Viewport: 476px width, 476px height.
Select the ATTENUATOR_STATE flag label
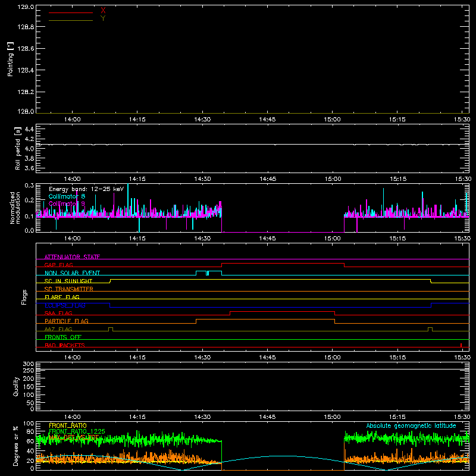(72, 257)
